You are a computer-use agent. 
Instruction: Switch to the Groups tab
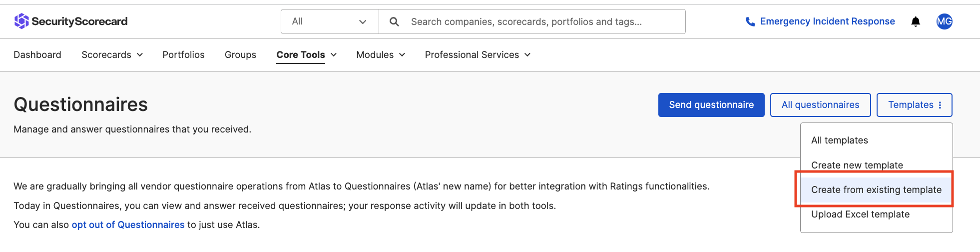[240, 54]
